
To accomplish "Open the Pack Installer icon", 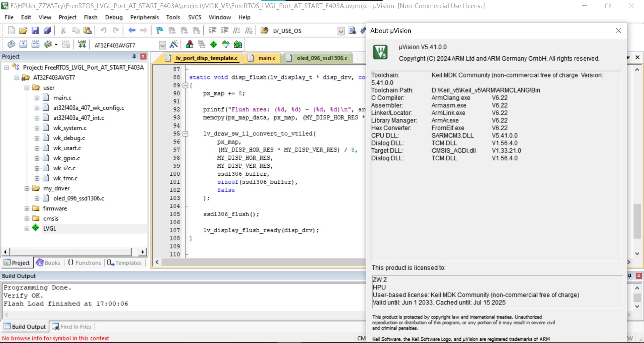I will pyautogui.click(x=238, y=44).
